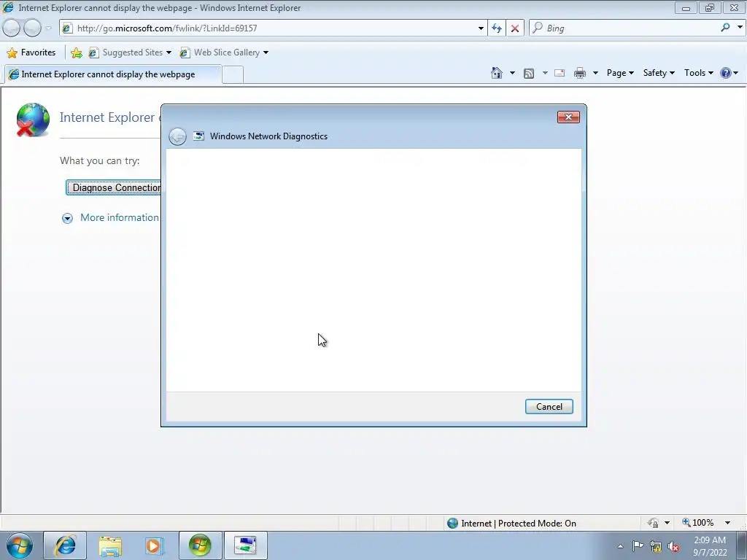Screen dimensions: 747x560
Task: Click the Windows flag orb taskbar icon
Action: pyautogui.click(x=200, y=545)
